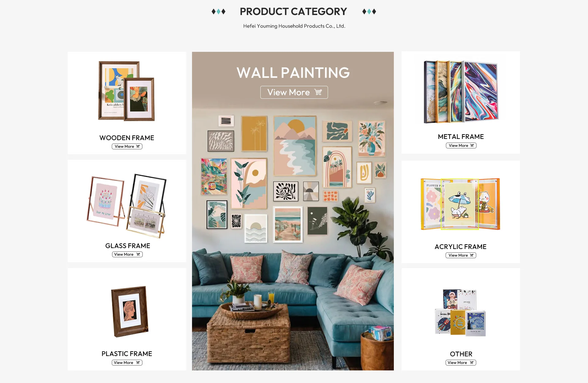Image resolution: width=588 pixels, height=383 pixels.
Task: Click diamond ornament left of Product Category
Action: [x=218, y=12]
